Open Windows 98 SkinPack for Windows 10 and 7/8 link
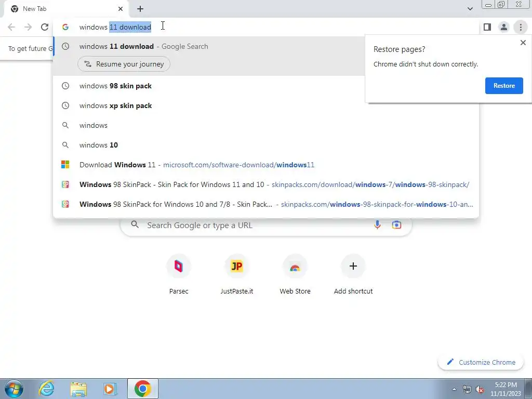This screenshot has height=399, width=532. pos(265,204)
